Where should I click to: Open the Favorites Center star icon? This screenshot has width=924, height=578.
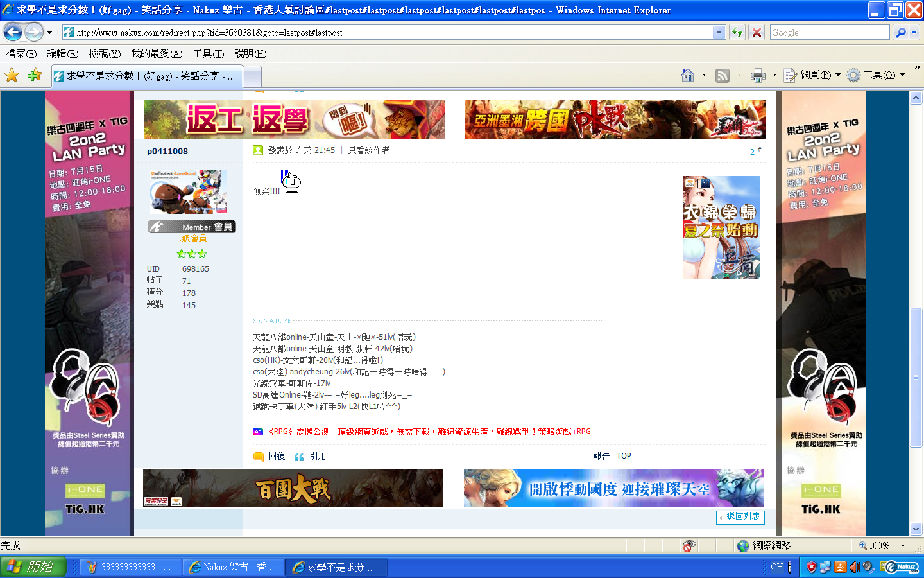(12, 76)
